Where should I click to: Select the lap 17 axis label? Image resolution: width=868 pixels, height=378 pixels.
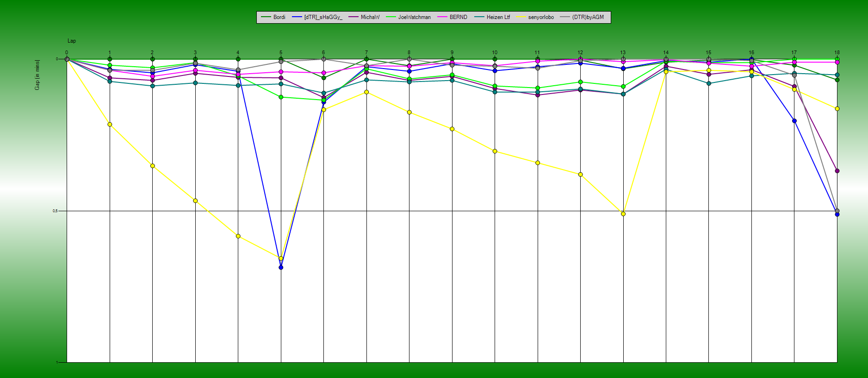pyautogui.click(x=794, y=53)
